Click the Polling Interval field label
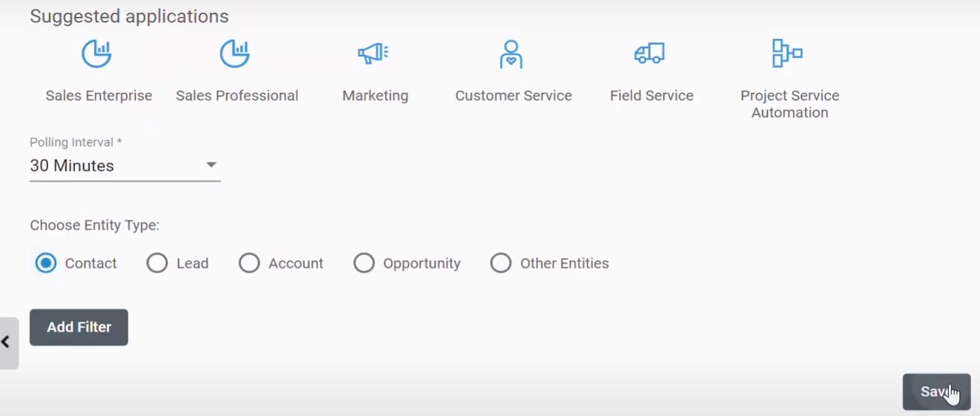The image size is (980, 416). pyautogui.click(x=76, y=142)
